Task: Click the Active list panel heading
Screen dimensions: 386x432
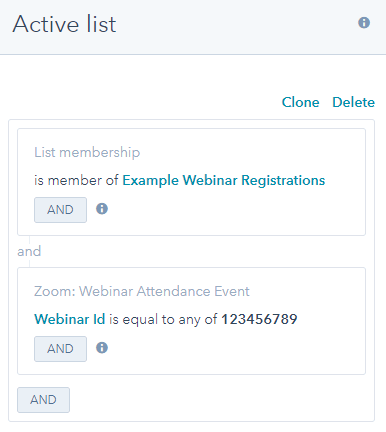Action: click(x=64, y=24)
